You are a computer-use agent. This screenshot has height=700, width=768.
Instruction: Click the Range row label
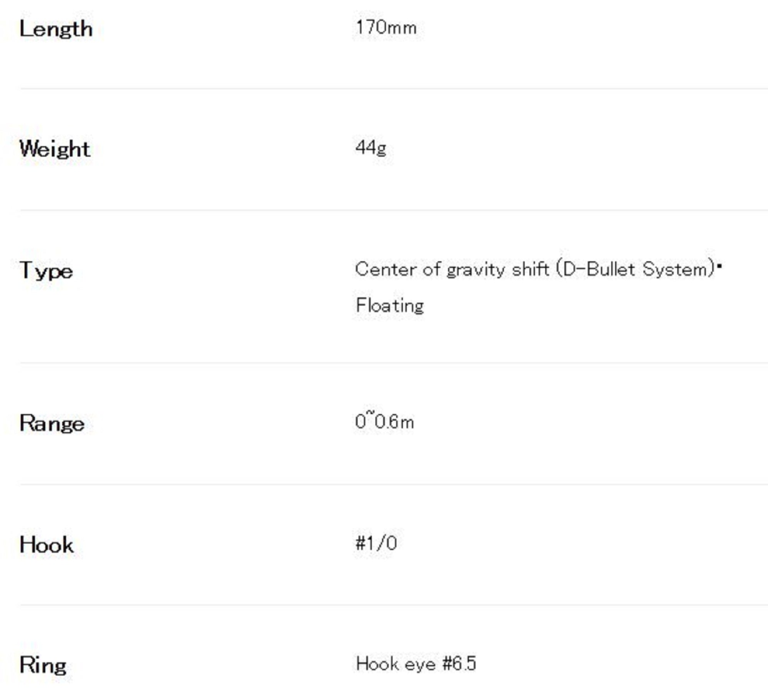click(52, 423)
